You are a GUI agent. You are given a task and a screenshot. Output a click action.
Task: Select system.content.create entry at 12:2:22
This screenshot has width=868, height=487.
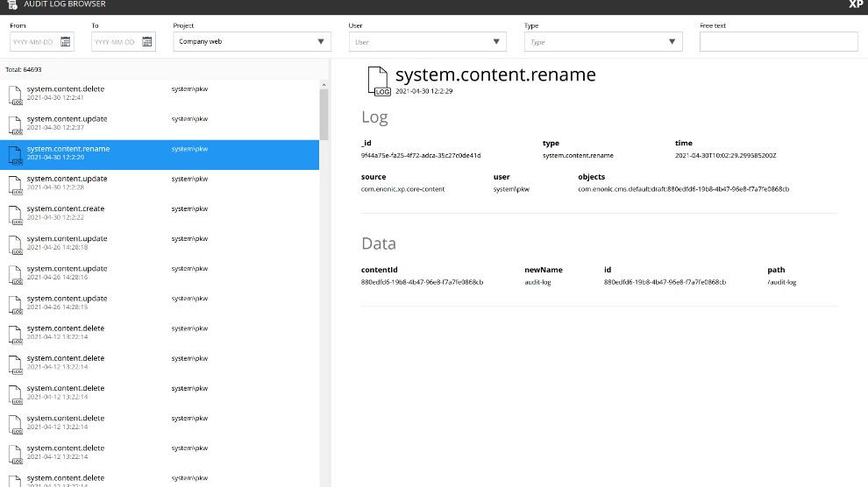click(x=160, y=215)
